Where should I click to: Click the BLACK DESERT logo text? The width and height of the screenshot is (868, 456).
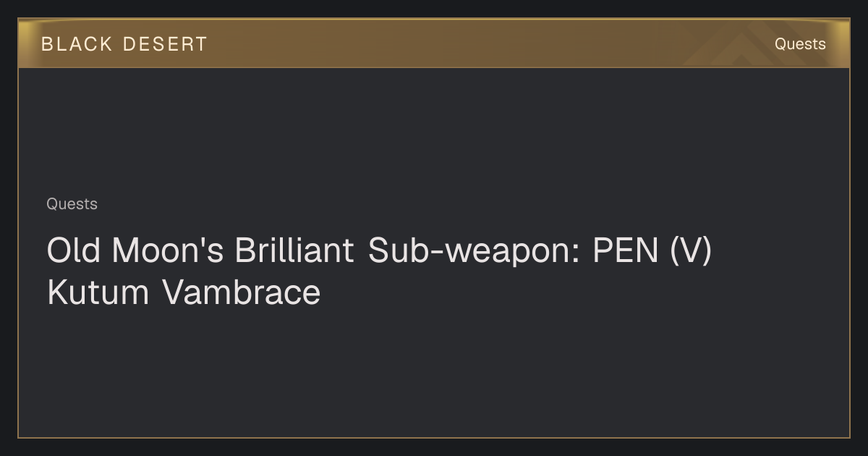coord(124,44)
